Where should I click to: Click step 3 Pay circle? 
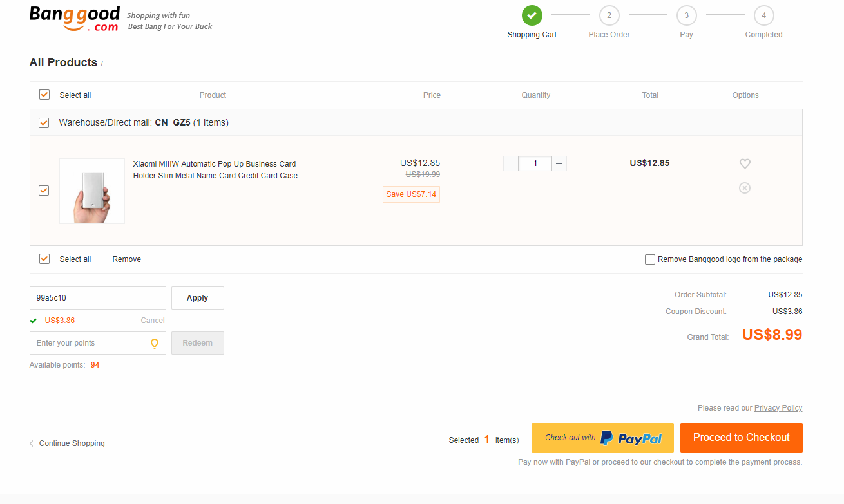click(687, 15)
